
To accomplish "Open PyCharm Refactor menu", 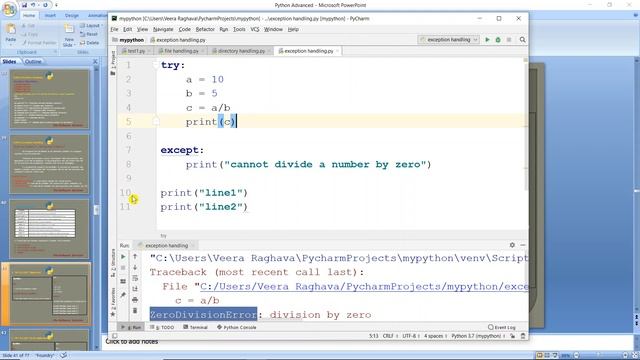I will tap(205, 29).
